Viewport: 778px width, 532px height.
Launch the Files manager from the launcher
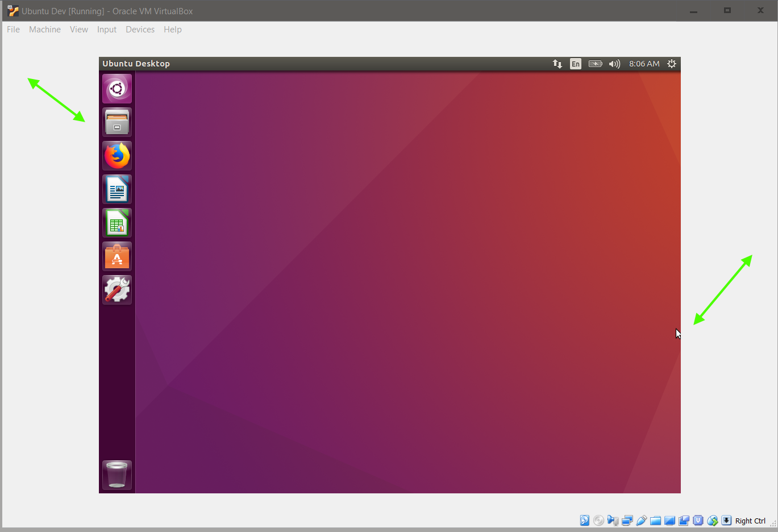coord(117,122)
